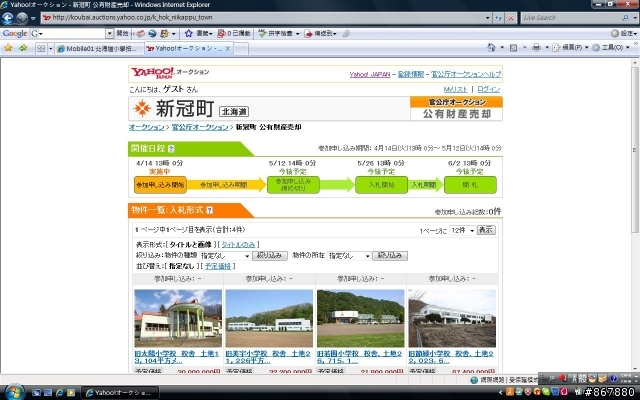Switch to the Mobile01 browser tab
Image resolution: width=640 pixels, height=400 pixels.
(99, 49)
